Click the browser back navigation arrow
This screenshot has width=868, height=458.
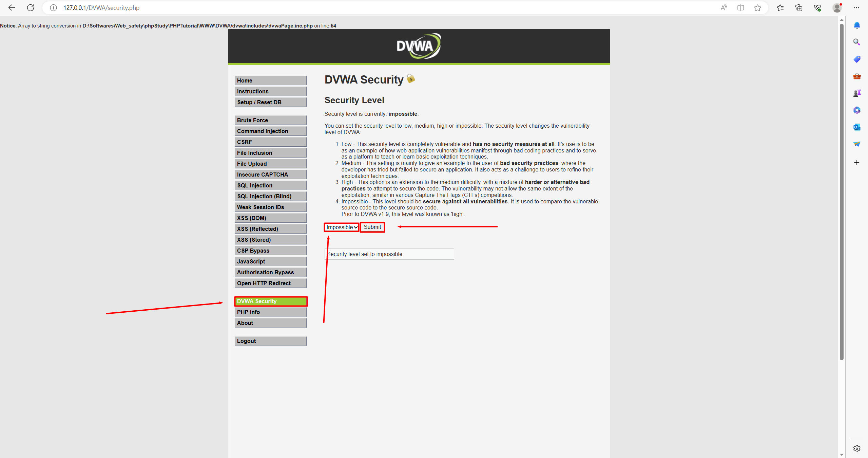pos(12,8)
